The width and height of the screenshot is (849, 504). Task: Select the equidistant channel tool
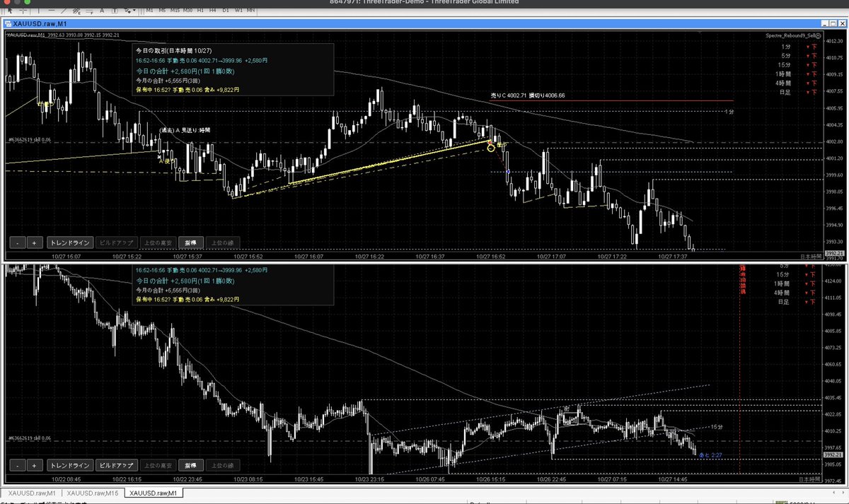pos(76,11)
